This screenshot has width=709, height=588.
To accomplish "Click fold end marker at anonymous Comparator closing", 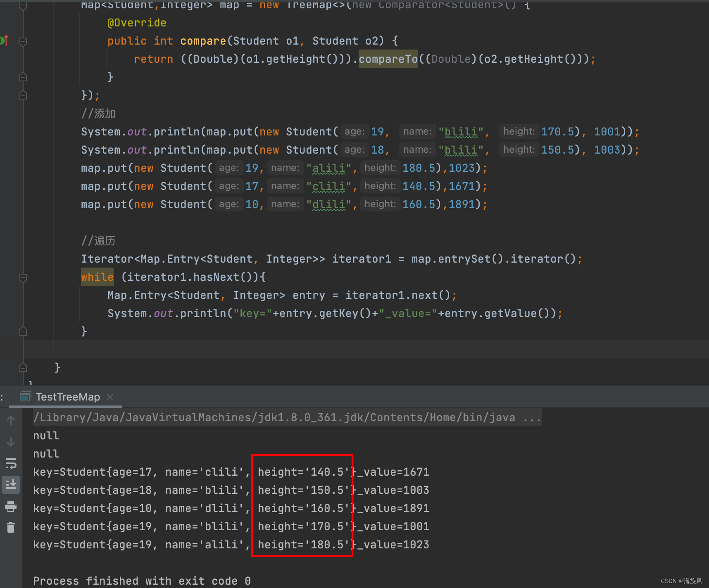I will point(23,95).
